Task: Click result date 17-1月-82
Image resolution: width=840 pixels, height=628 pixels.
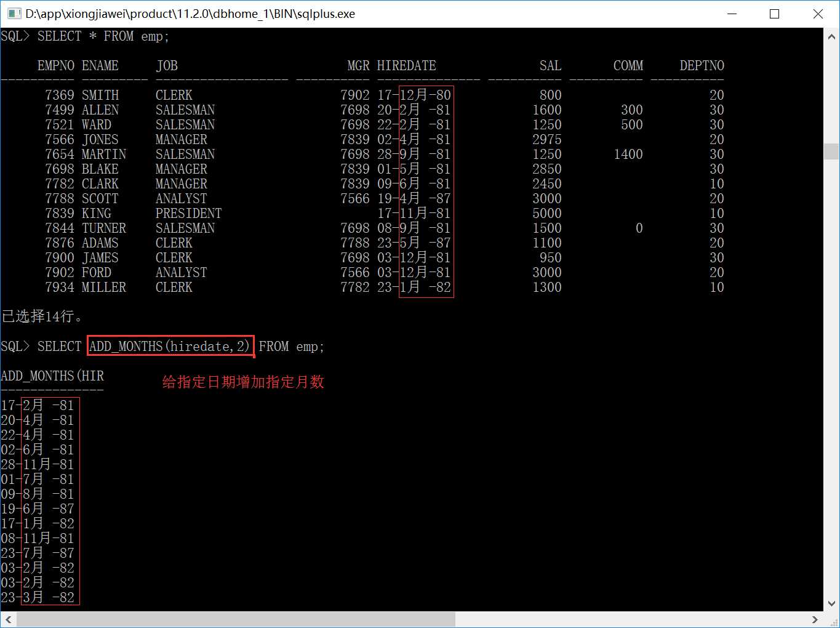Action: click(x=38, y=523)
